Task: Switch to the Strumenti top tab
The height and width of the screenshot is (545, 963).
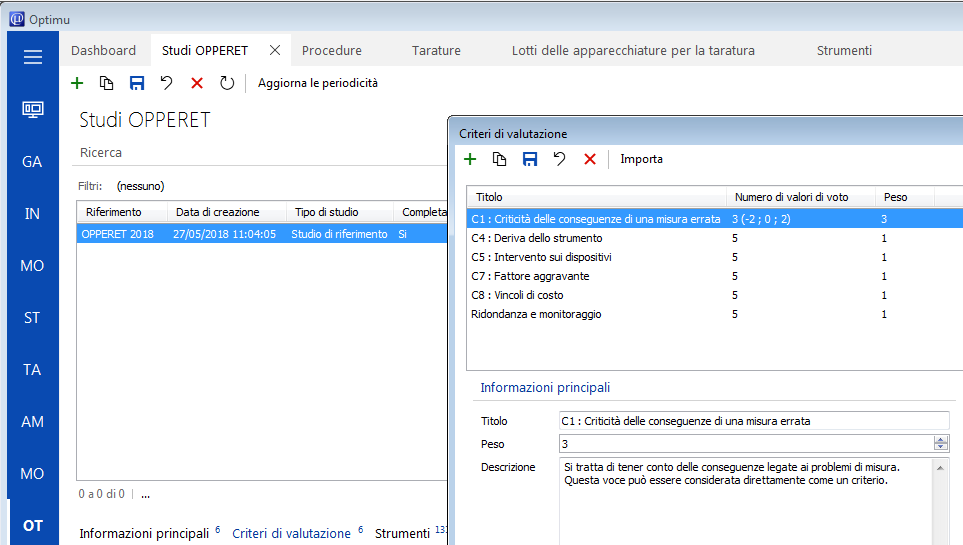Action: pyautogui.click(x=844, y=50)
